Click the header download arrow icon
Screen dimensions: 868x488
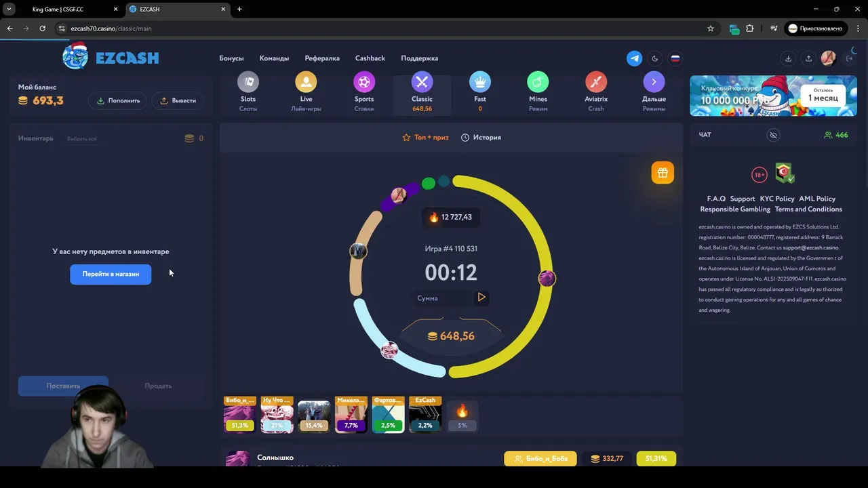click(788, 58)
